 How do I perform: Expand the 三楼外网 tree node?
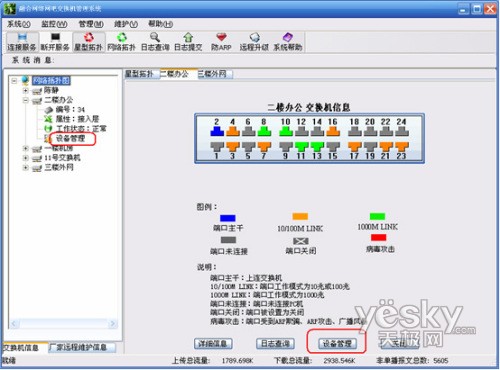click(x=26, y=167)
